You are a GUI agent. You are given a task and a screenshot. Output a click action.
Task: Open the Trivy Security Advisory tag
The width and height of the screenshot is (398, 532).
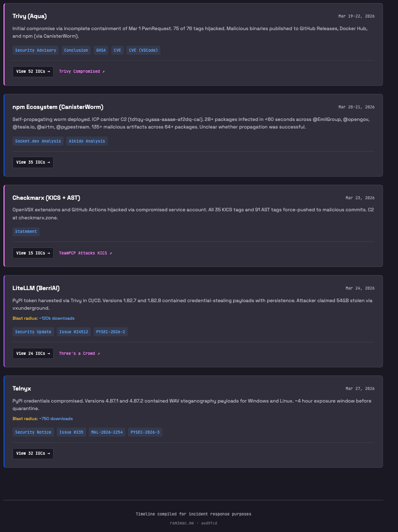tap(36, 50)
